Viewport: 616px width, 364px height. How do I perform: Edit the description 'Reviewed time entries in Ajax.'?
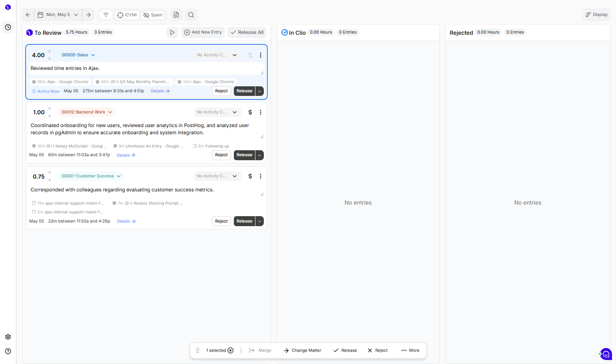tap(146, 69)
